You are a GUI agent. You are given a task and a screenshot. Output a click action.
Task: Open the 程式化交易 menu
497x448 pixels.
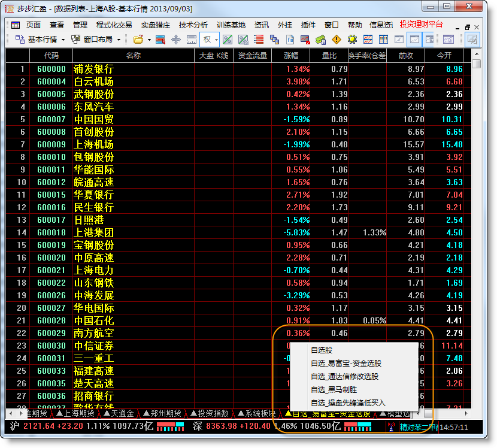pos(114,25)
